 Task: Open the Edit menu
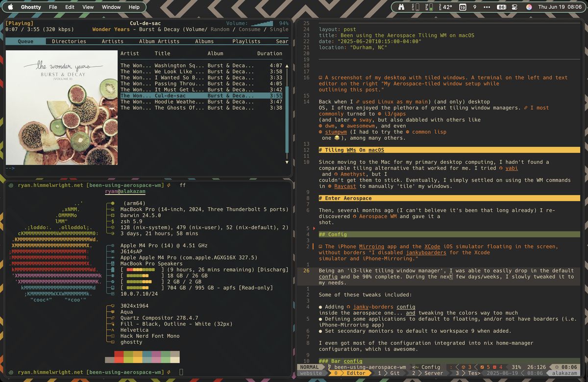tap(70, 7)
